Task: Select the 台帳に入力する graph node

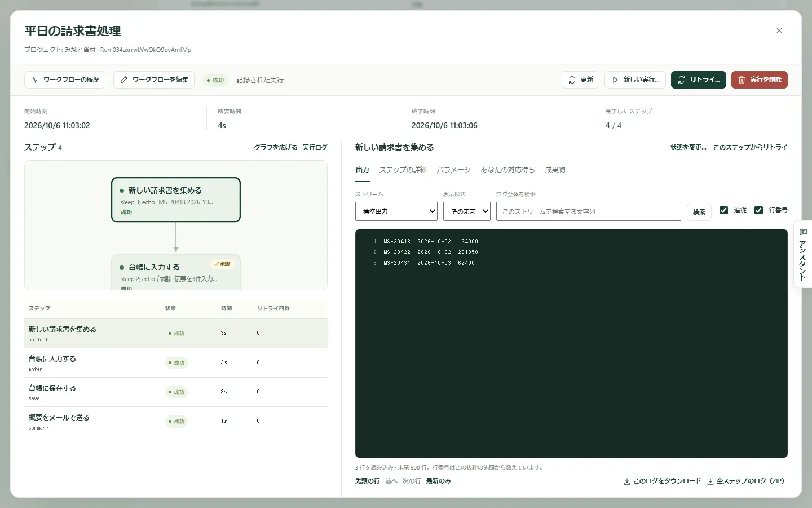Action: (x=176, y=272)
